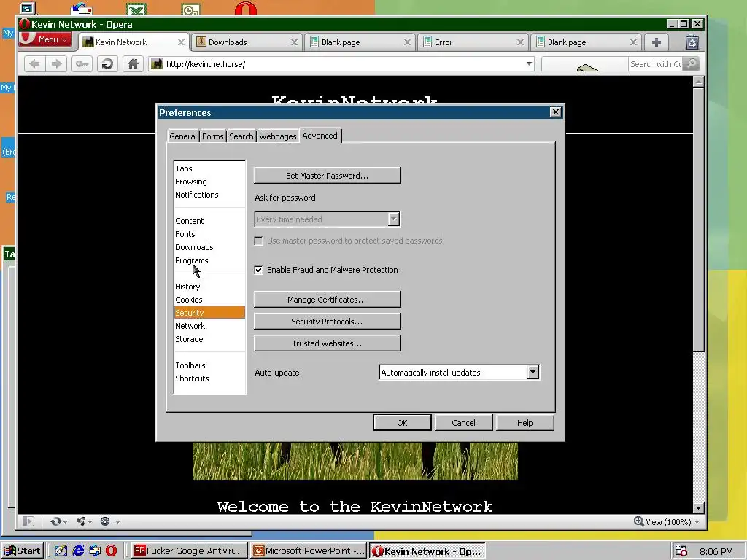
Task: Go to the home page icon
Action: click(133, 64)
